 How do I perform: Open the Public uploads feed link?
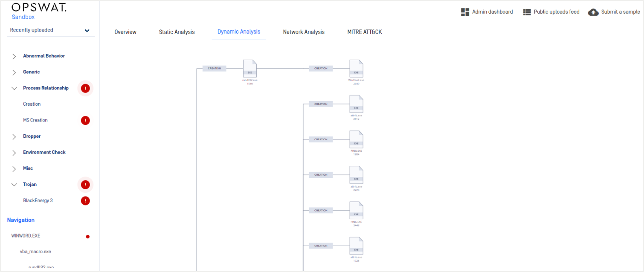tap(557, 12)
